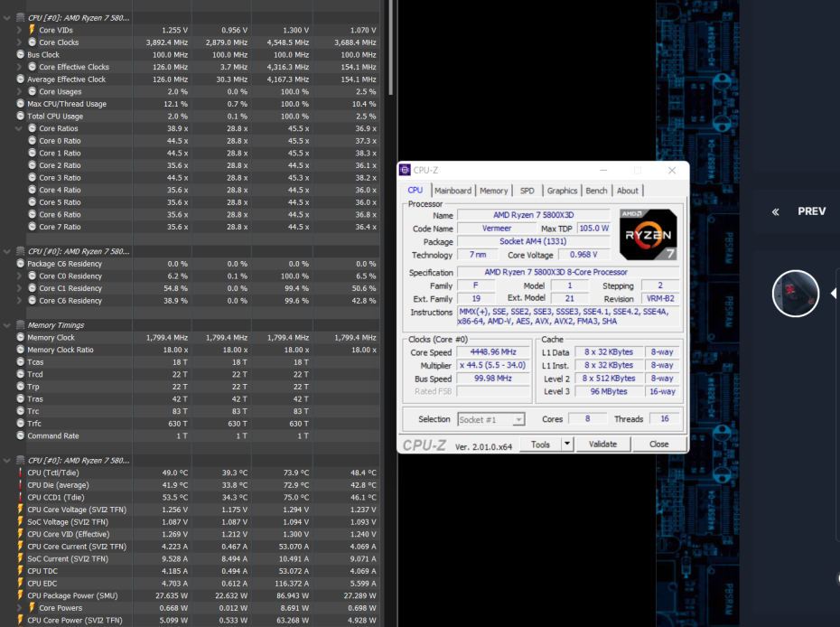Click the CPU CCD1 (Tdie) thermometer icon

(21, 497)
